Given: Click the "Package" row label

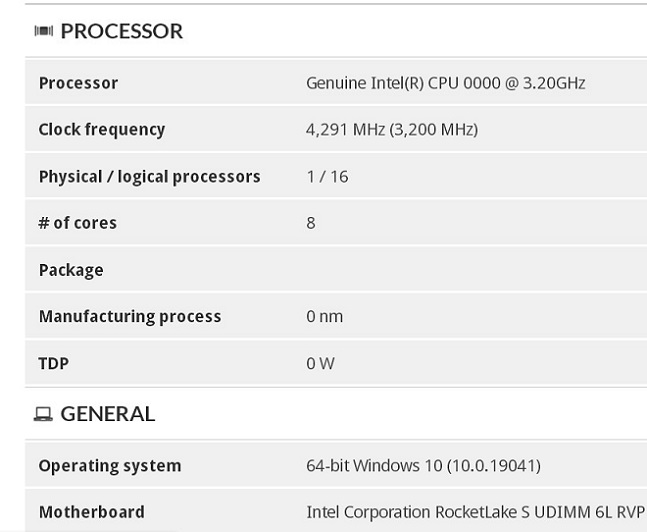Looking at the screenshot, I should click(x=71, y=270).
